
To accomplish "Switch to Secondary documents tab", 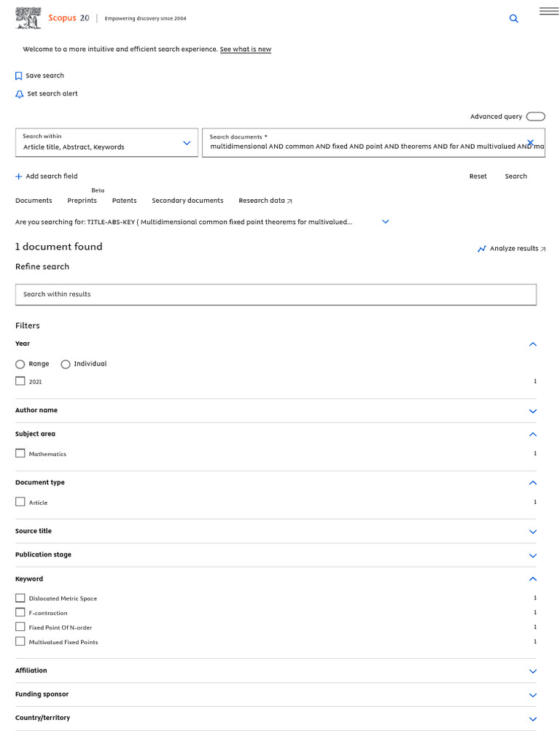I will [187, 201].
